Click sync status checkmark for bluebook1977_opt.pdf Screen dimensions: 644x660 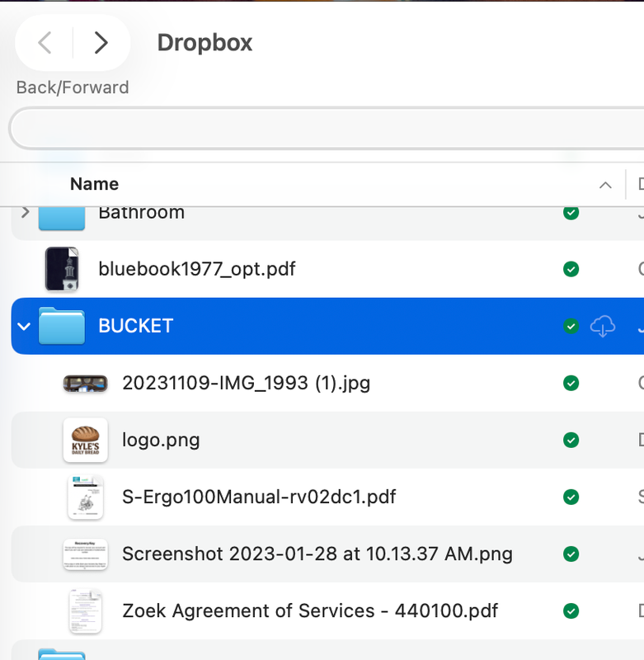pos(571,269)
